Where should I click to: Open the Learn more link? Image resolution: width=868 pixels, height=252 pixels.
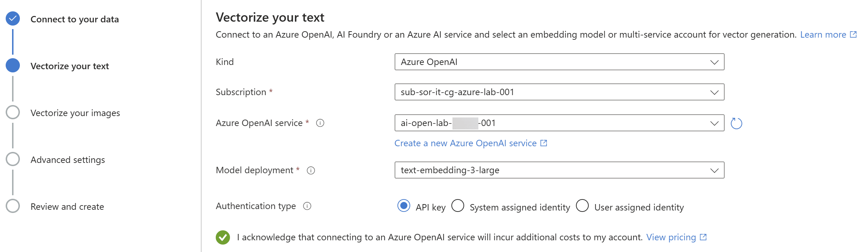pos(823,34)
